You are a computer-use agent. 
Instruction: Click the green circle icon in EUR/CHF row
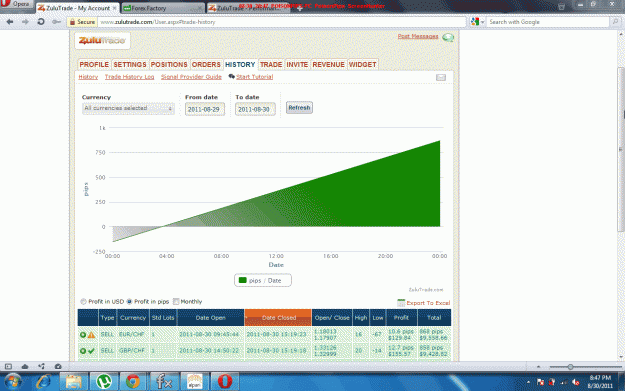83,335
